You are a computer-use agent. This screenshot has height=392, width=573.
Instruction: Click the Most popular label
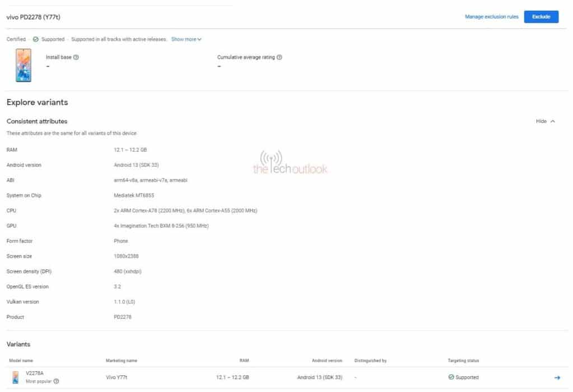click(x=39, y=381)
